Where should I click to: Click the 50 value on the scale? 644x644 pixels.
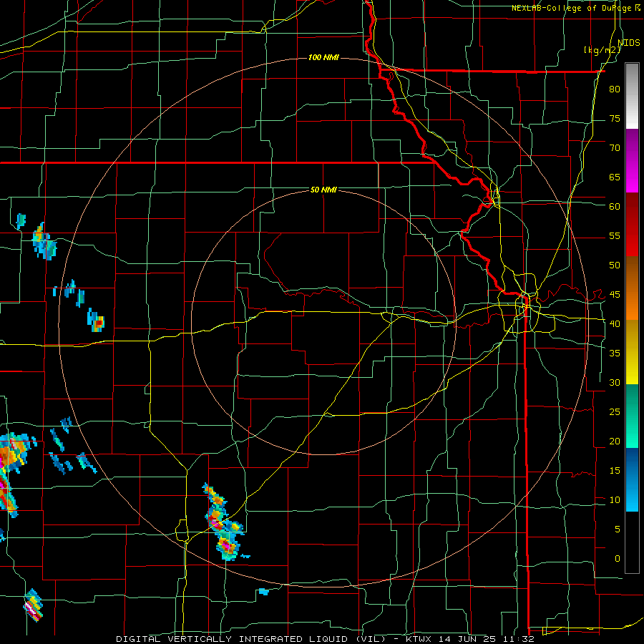(x=615, y=265)
